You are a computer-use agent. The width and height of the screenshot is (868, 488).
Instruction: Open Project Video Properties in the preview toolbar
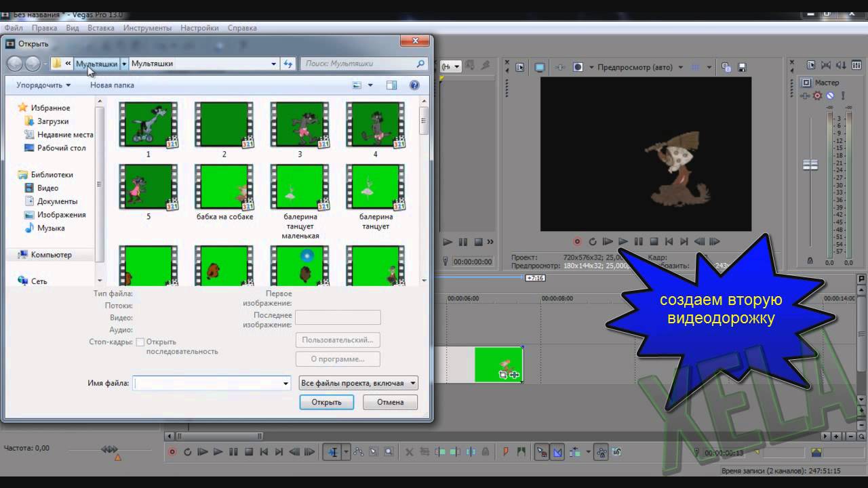point(520,67)
